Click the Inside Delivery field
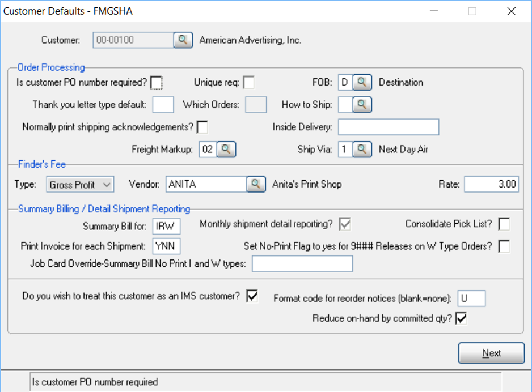The height and width of the screenshot is (392, 532). click(x=389, y=127)
